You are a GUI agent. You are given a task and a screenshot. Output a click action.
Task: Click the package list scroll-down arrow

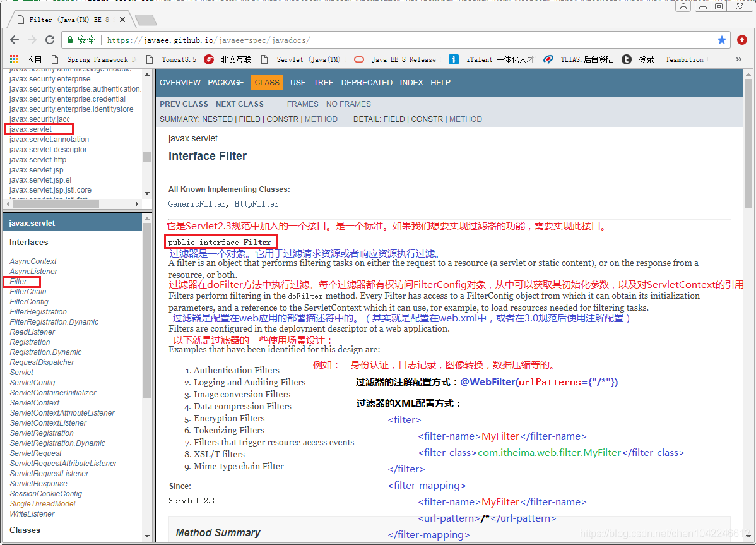pos(147,193)
